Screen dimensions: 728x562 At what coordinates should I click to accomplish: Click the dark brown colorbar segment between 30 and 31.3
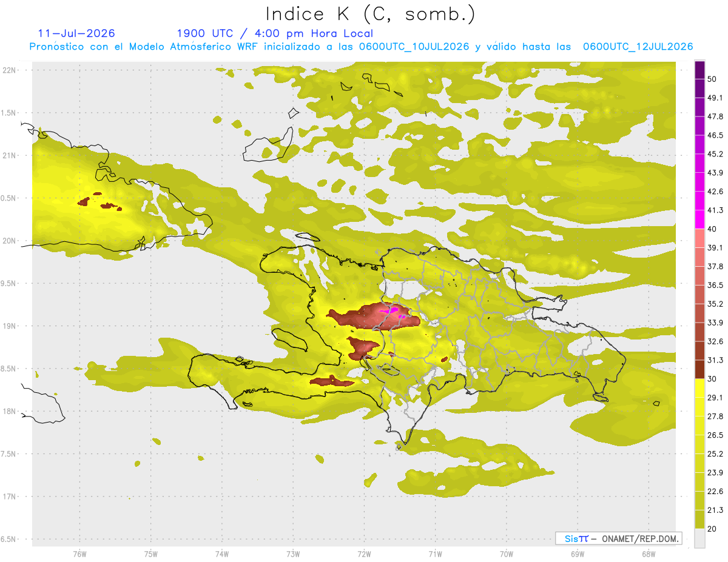tap(699, 369)
